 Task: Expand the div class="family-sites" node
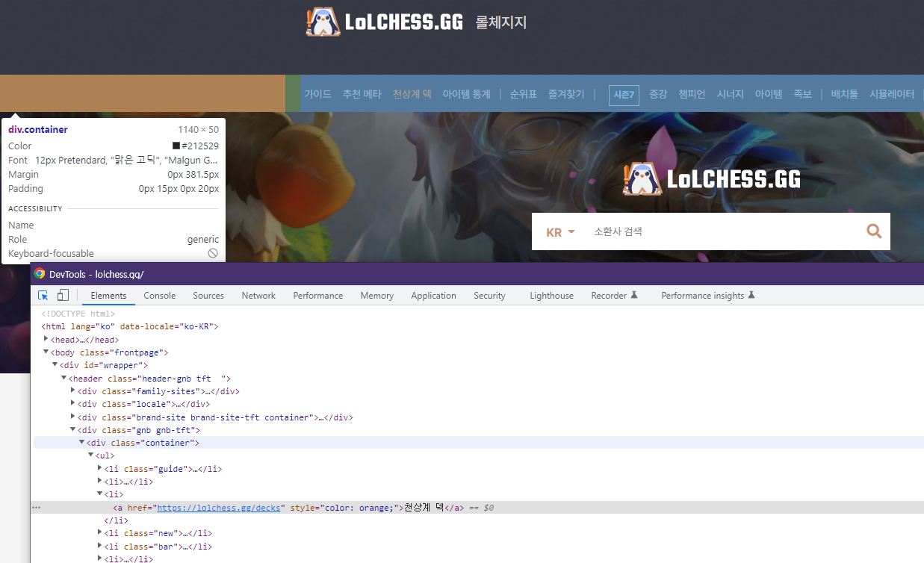[x=73, y=391]
